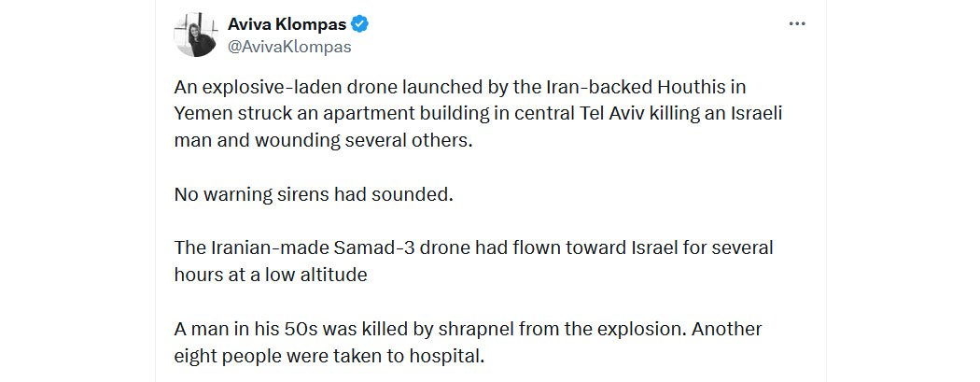This screenshot has height=382, width=980.
Task: Visit the @AvivaKlompas handle link
Action: pyautogui.click(x=289, y=47)
